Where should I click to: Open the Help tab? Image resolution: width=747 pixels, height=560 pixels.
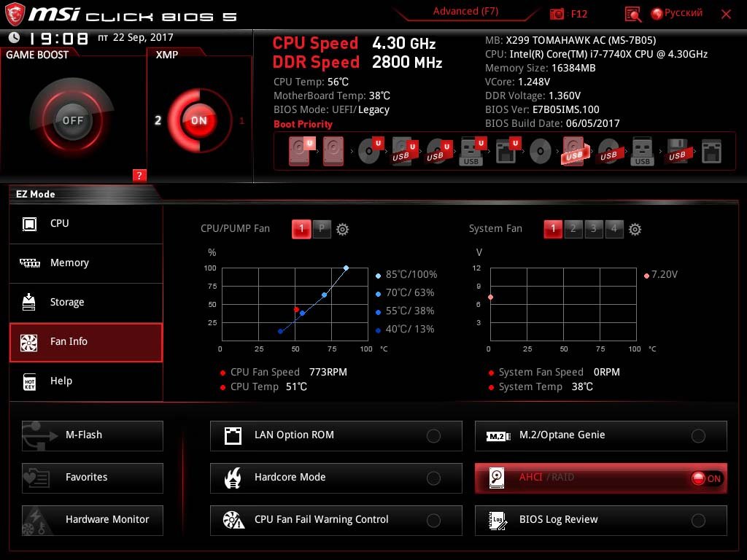86,381
